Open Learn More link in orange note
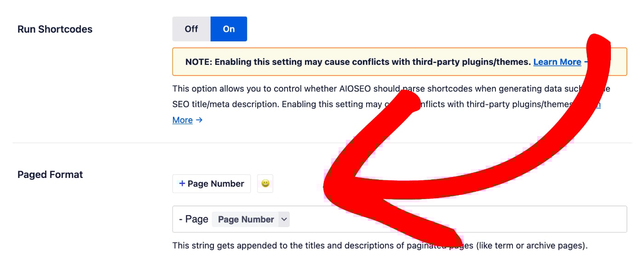The height and width of the screenshot is (269, 644). [x=557, y=62]
